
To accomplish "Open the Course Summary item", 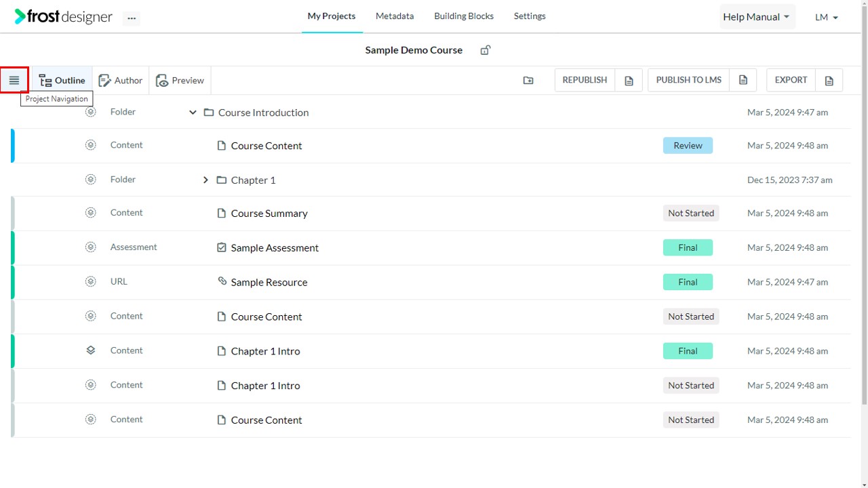I will tap(269, 213).
